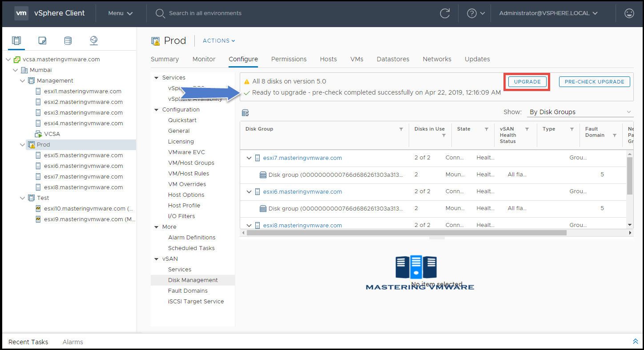The height and width of the screenshot is (350, 644).
Task: Click host icon for esxi7 in table
Action: tap(258, 158)
